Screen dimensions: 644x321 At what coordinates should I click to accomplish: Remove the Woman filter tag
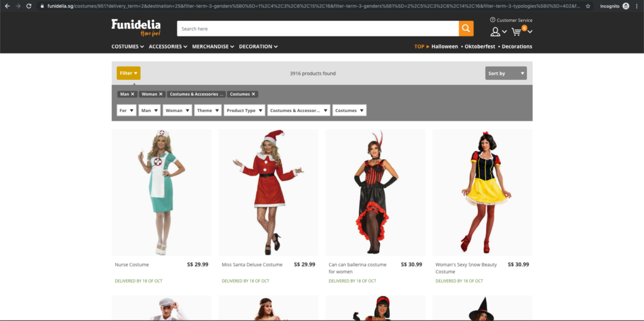pos(160,94)
